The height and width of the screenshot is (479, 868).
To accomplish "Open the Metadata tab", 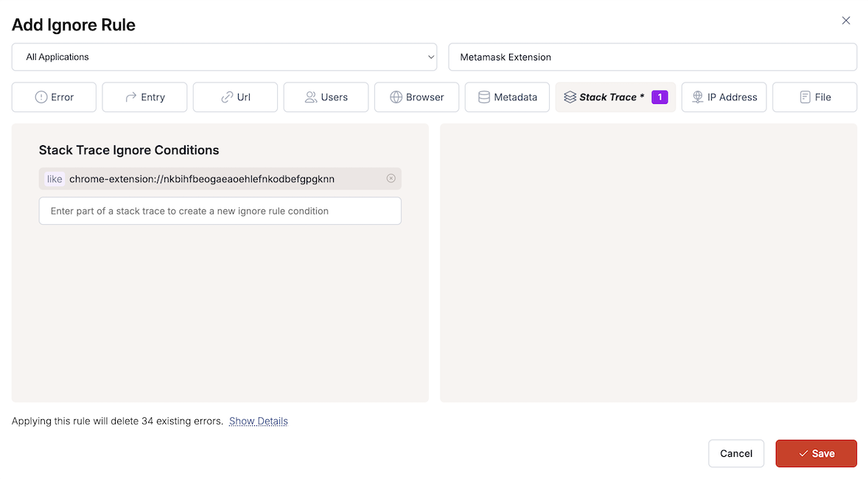I will (507, 97).
